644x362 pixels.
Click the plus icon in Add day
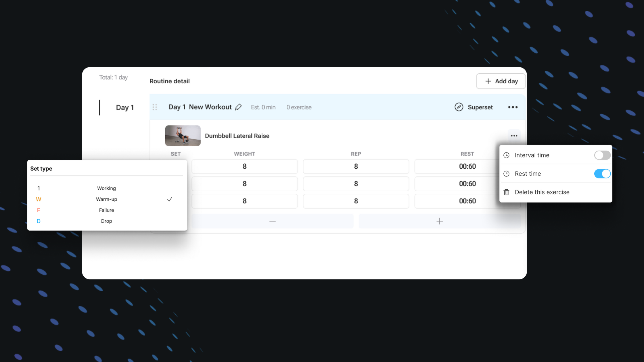pos(488,81)
